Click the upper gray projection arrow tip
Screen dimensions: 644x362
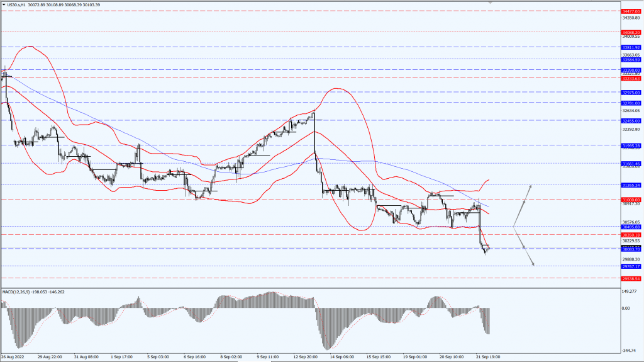(x=531, y=186)
